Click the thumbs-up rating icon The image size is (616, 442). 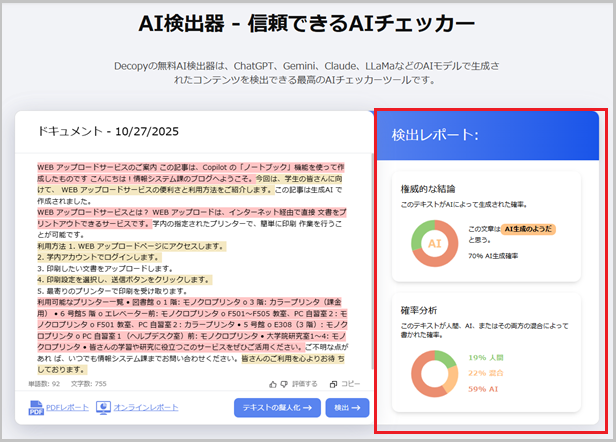click(272, 383)
